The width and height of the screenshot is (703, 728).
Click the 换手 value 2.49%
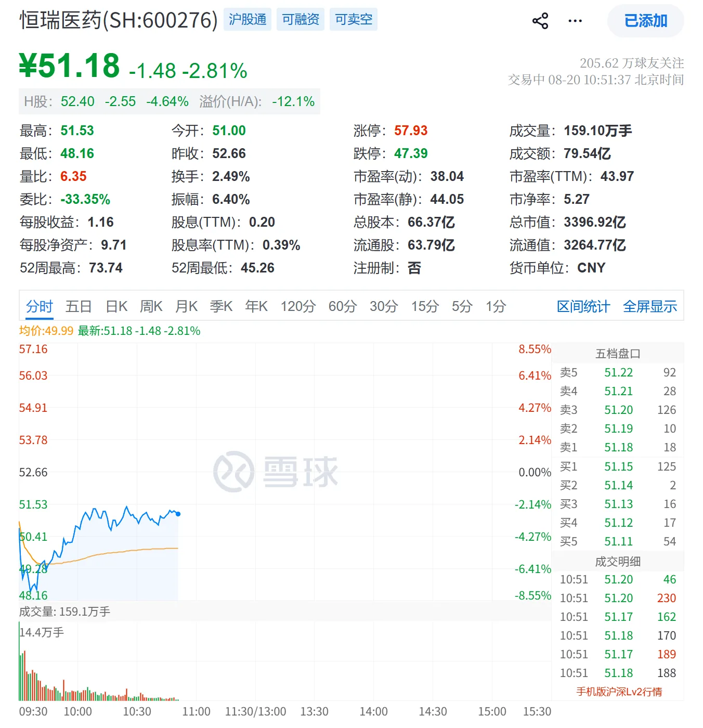click(231, 176)
